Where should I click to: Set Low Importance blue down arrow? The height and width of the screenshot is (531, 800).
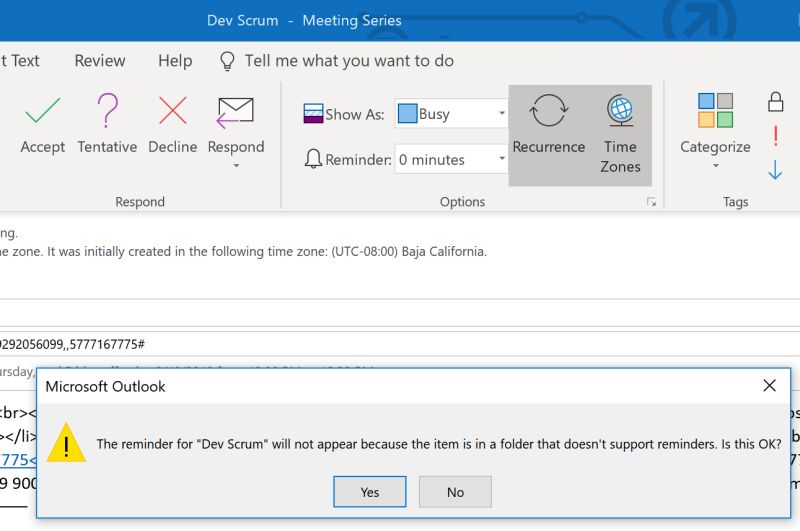[x=775, y=170]
